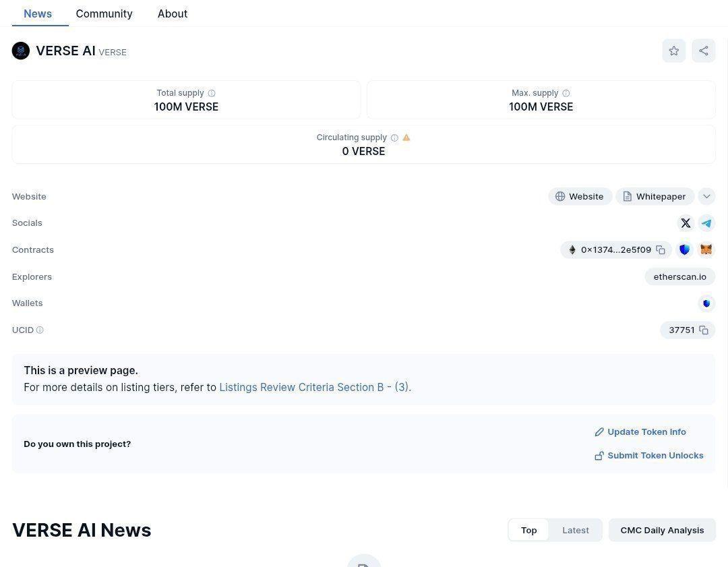Open the X social profile icon
The height and width of the screenshot is (567, 728).
pyautogui.click(x=686, y=223)
